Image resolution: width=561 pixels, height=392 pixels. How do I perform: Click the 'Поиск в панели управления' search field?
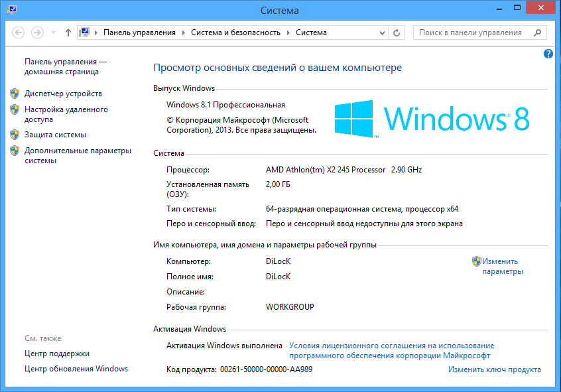tap(480, 33)
